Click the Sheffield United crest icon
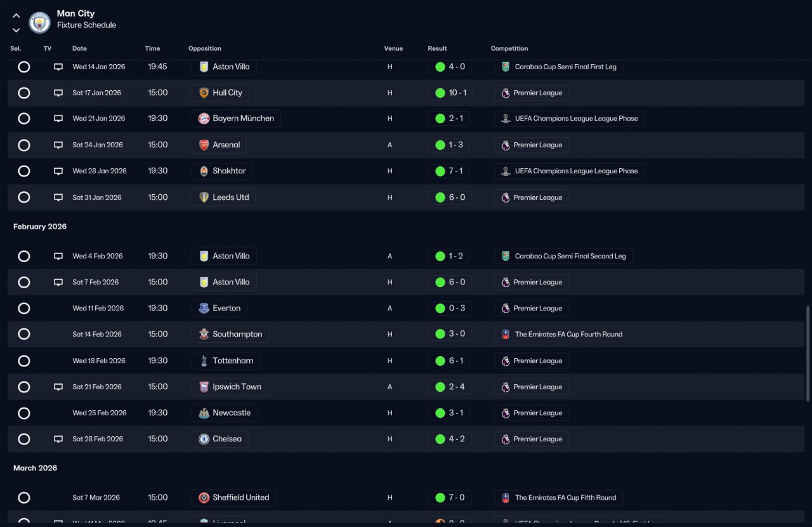 (x=204, y=497)
